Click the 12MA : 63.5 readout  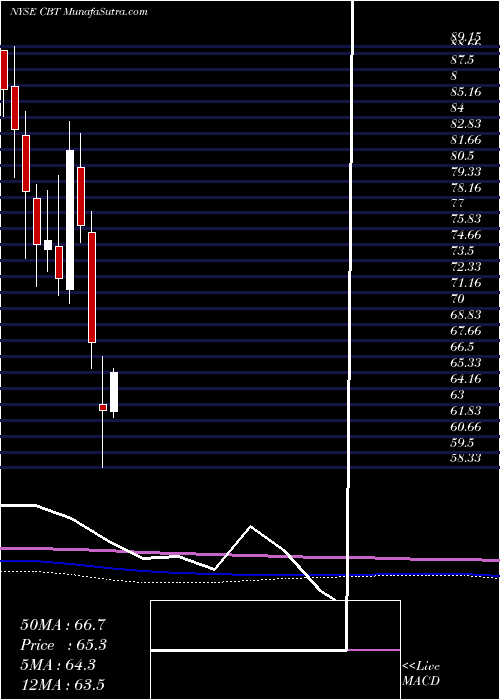point(62,684)
